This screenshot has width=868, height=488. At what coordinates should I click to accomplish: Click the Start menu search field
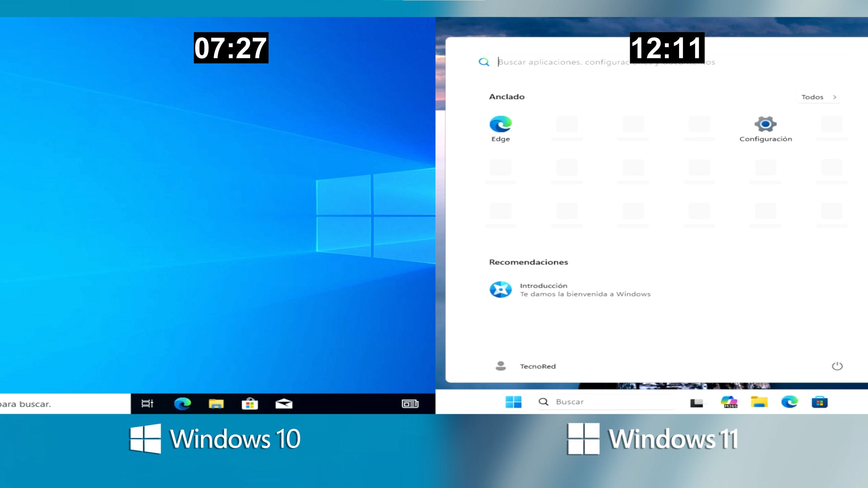pos(607,62)
